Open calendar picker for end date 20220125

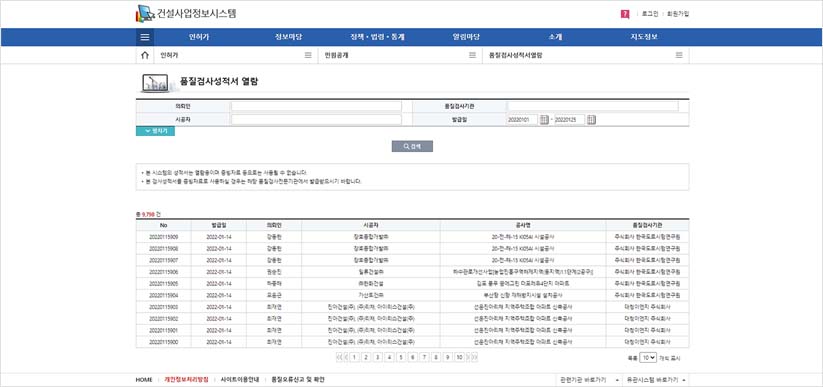click(592, 120)
